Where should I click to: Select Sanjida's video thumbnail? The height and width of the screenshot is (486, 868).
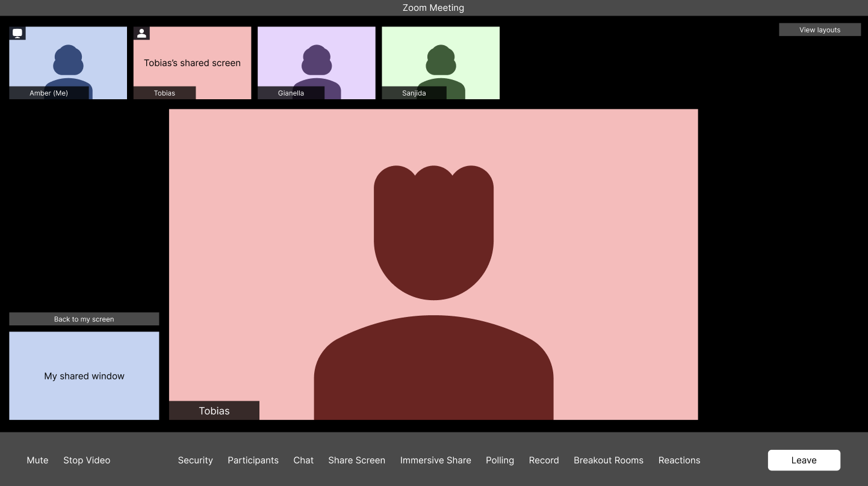(x=440, y=63)
